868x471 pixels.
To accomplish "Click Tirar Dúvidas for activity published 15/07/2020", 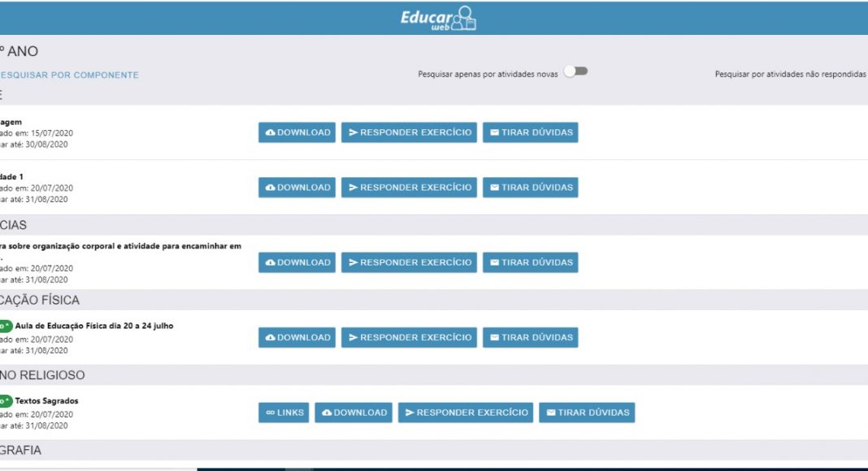I will [x=530, y=132].
